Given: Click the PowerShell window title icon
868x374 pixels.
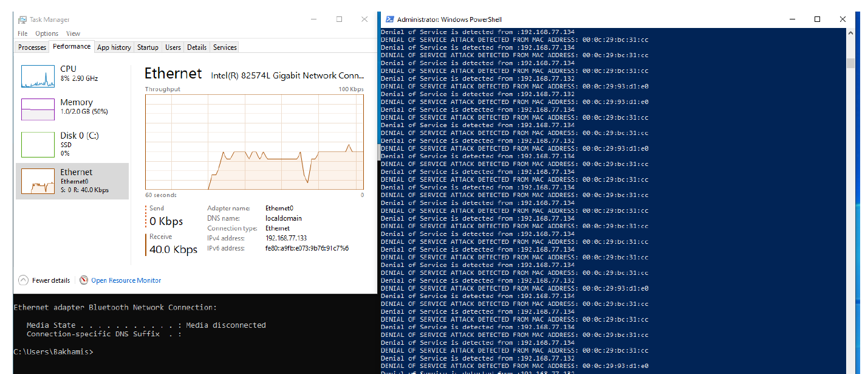Looking at the screenshot, I should pos(389,19).
